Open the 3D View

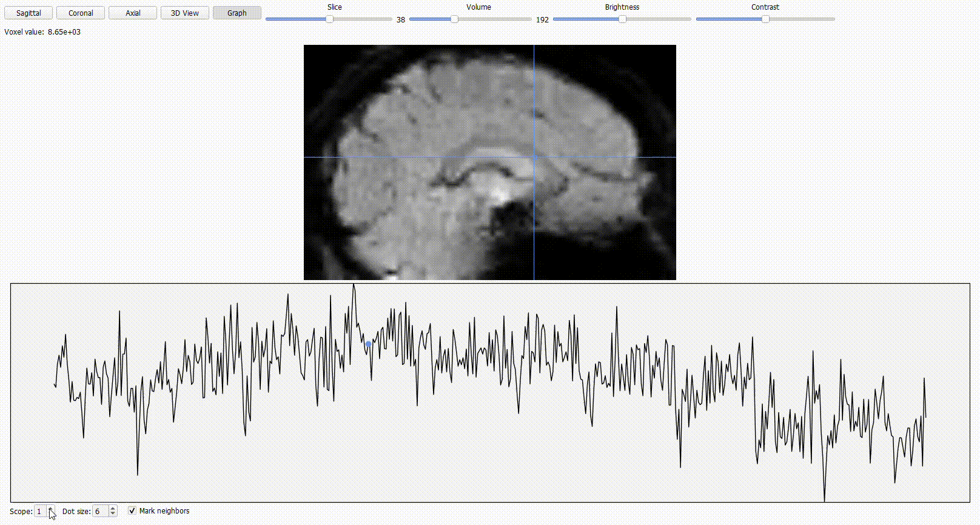point(185,13)
